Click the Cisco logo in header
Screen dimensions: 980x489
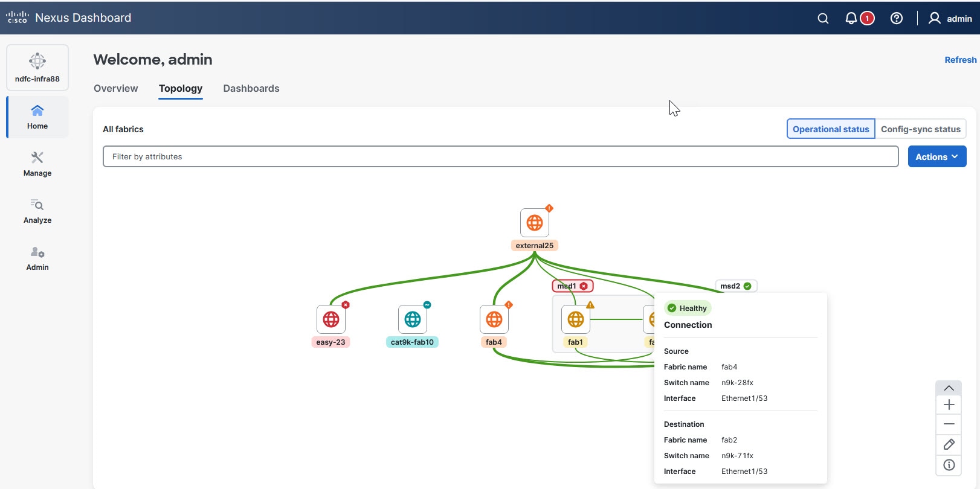pyautogui.click(x=17, y=18)
